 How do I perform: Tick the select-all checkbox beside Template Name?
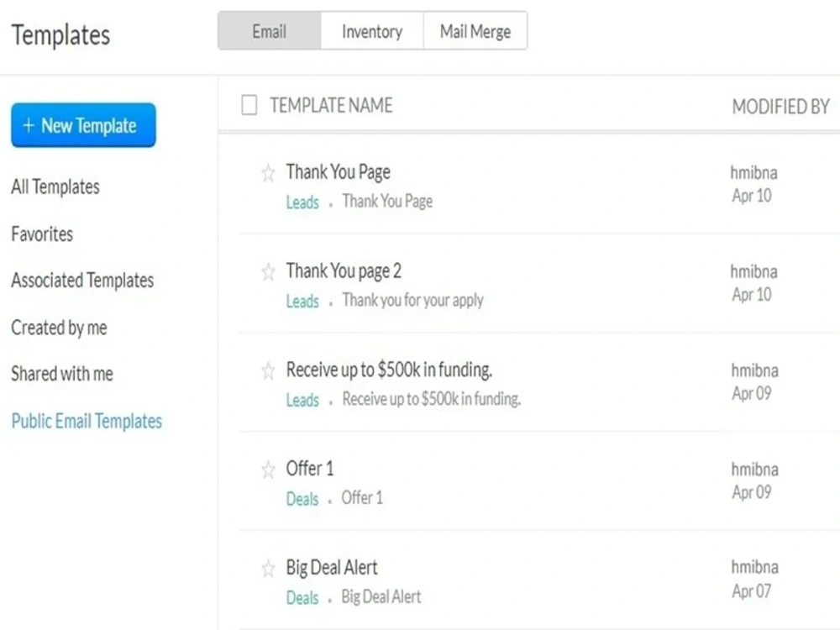(x=249, y=105)
